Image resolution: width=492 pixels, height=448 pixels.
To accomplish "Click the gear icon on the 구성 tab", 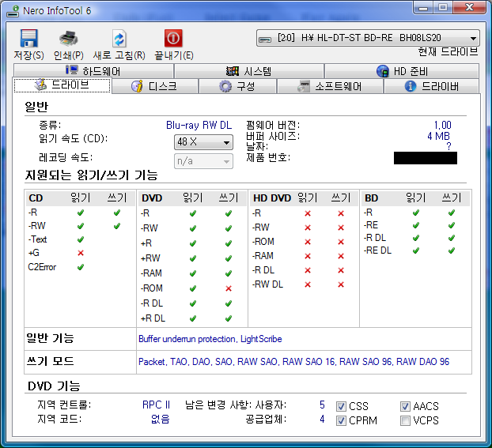I will coord(225,86).
